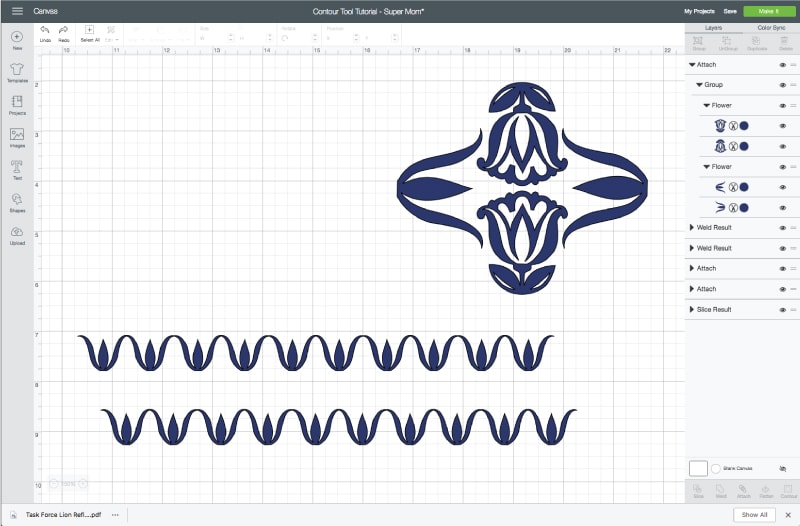The height and width of the screenshot is (526, 800).
Task: Open the Templates panel
Action: point(17,72)
